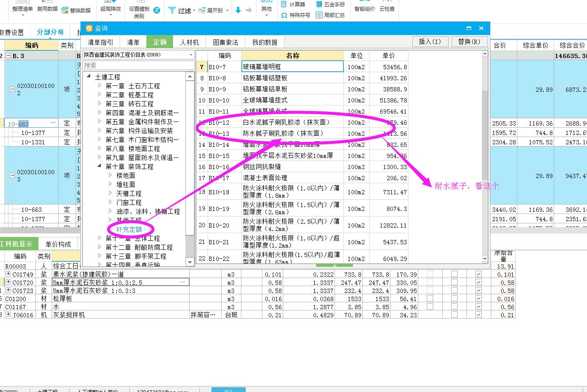Screen dimensions: 587x392
Task: Click the 搜索 search field
Action: point(138,65)
